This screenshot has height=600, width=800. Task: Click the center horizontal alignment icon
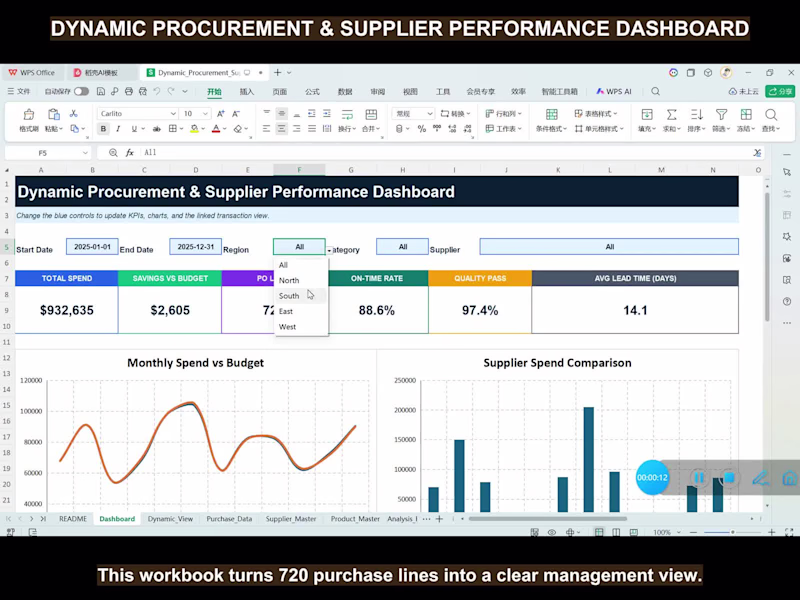coord(281,129)
